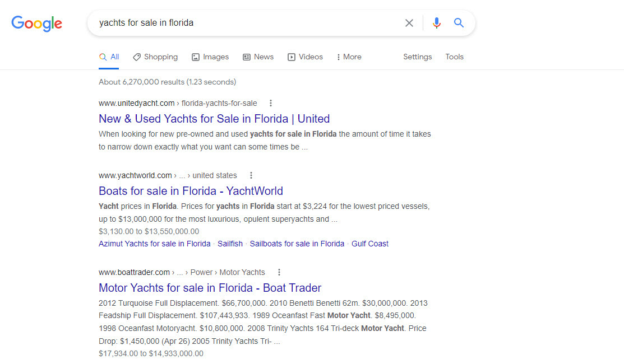Click the magnifying glass search button
Image resolution: width=624 pixels, height=364 pixels.
point(459,23)
